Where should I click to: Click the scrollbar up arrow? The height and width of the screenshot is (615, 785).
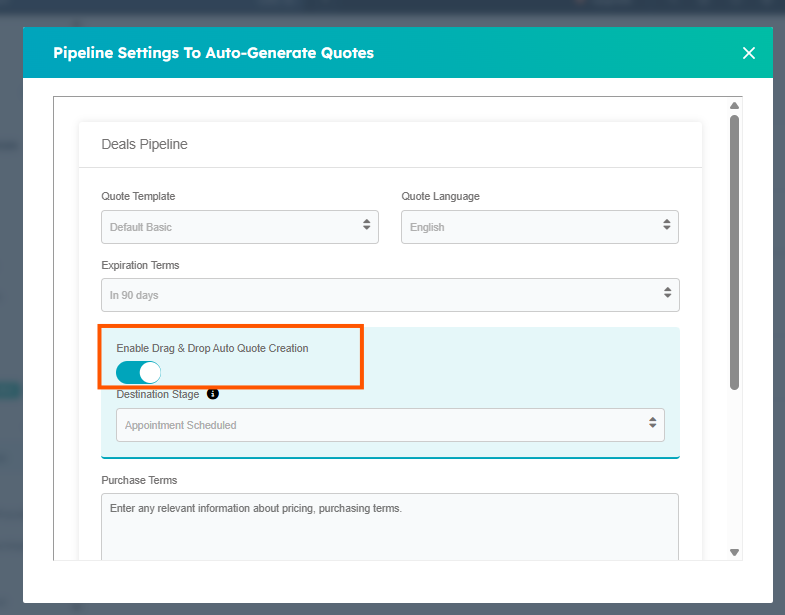734,106
